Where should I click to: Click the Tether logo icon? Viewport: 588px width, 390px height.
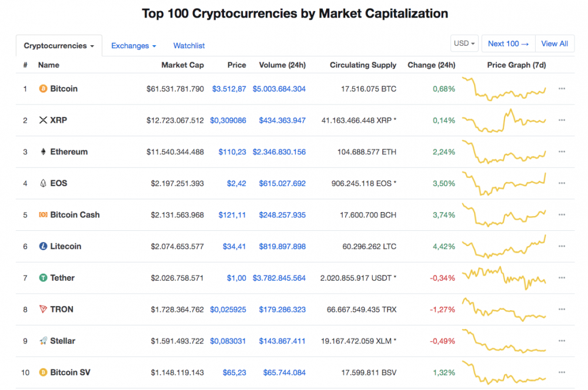tap(42, 278)
